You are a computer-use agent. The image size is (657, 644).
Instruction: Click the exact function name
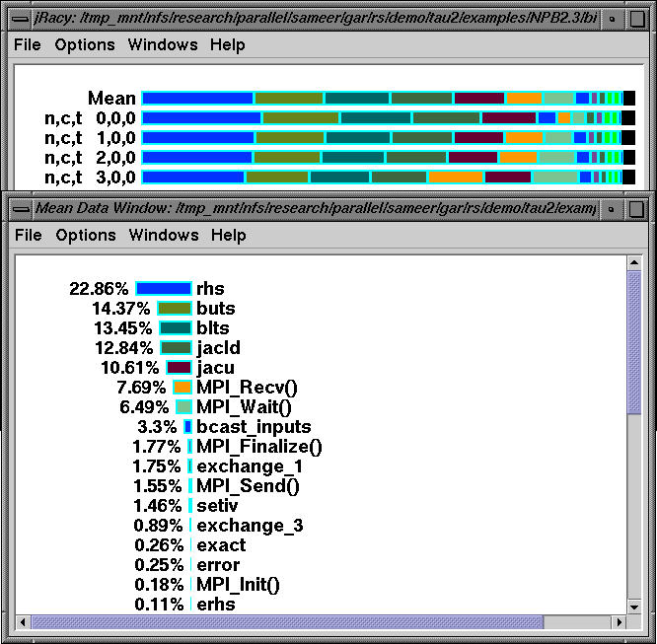pyautogui.click(x=221, y=545)
